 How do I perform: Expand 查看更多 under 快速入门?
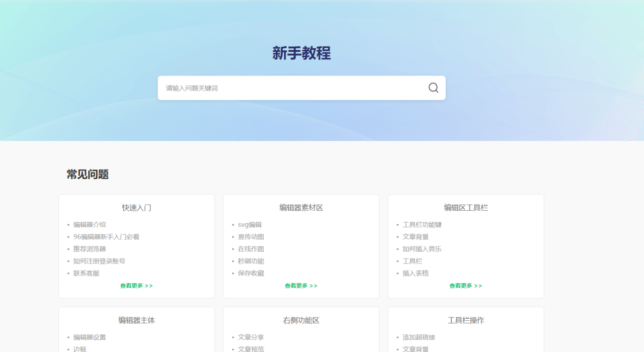(x=136, y=286)
